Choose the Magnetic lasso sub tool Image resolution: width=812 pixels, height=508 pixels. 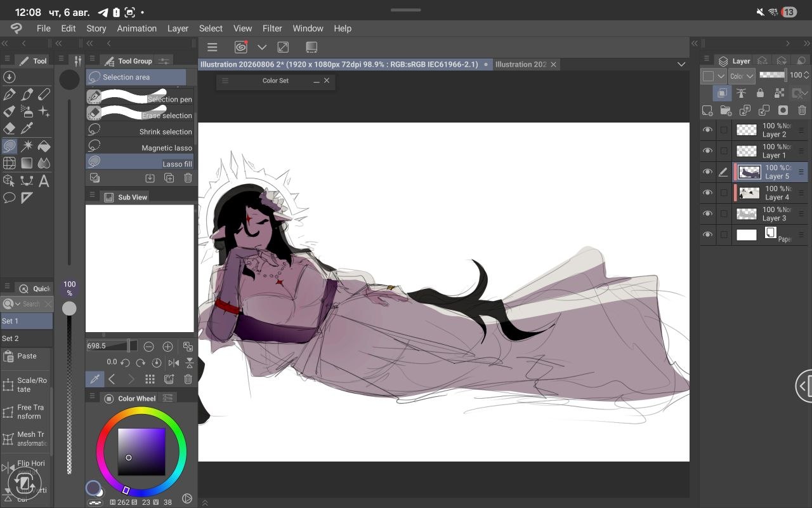click(x=140, y=147)
